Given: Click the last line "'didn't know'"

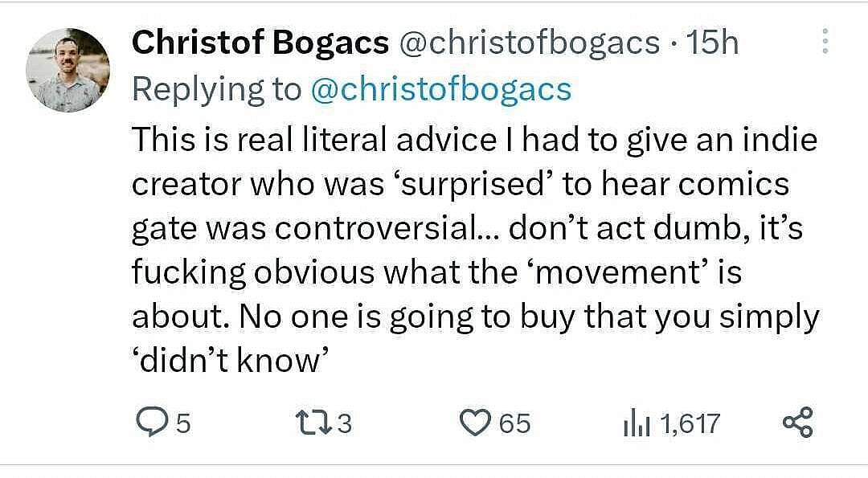Looking at the screenshot, I should tap(227, 361).
